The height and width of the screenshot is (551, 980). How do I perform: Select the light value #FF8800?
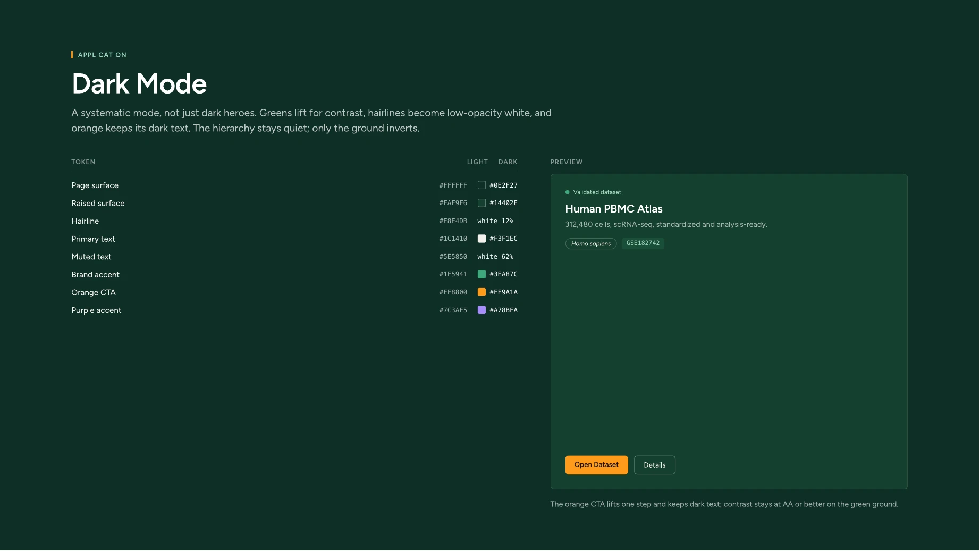tap(453, 292)
